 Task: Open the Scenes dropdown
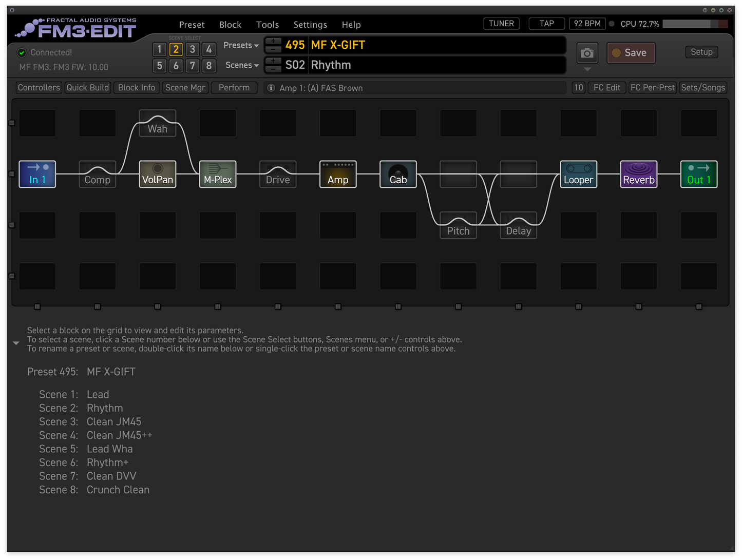(241, 65)
